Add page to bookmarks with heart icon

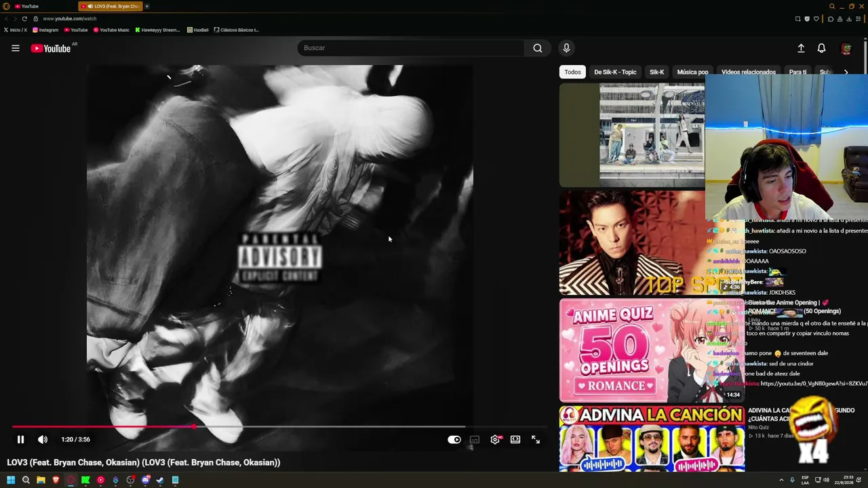(x=816, y=19)
